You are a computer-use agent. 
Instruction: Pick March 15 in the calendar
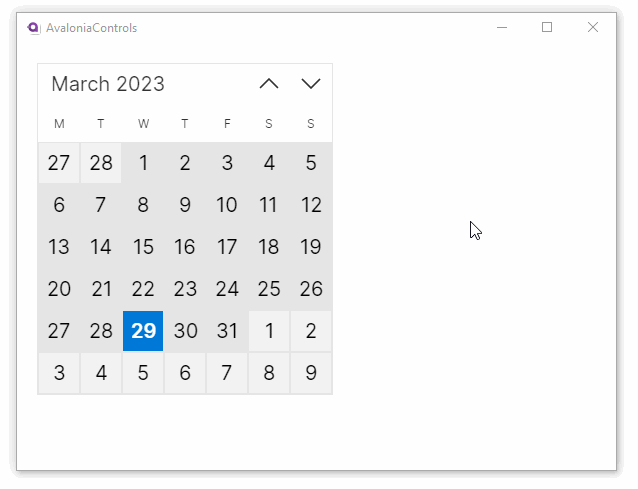point(143,247)
